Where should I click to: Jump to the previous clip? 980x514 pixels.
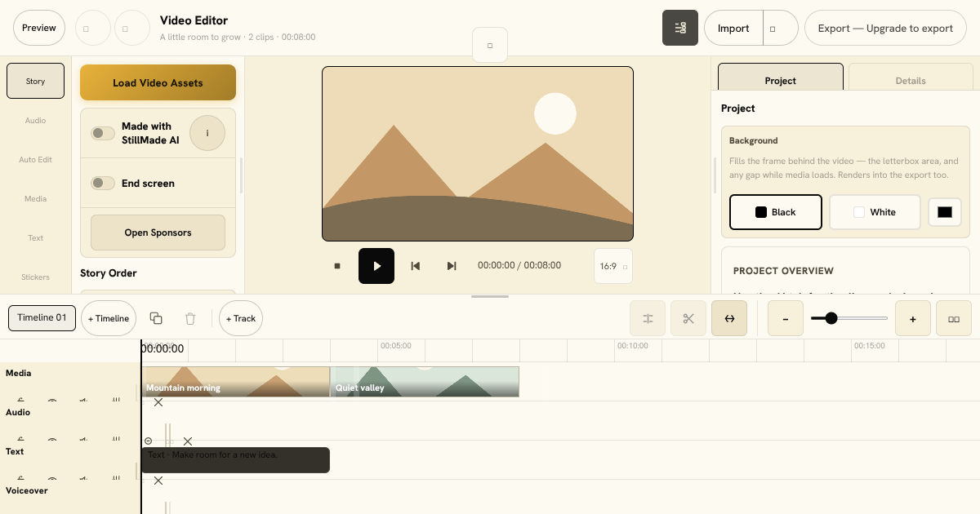click(x=415, y=266)
